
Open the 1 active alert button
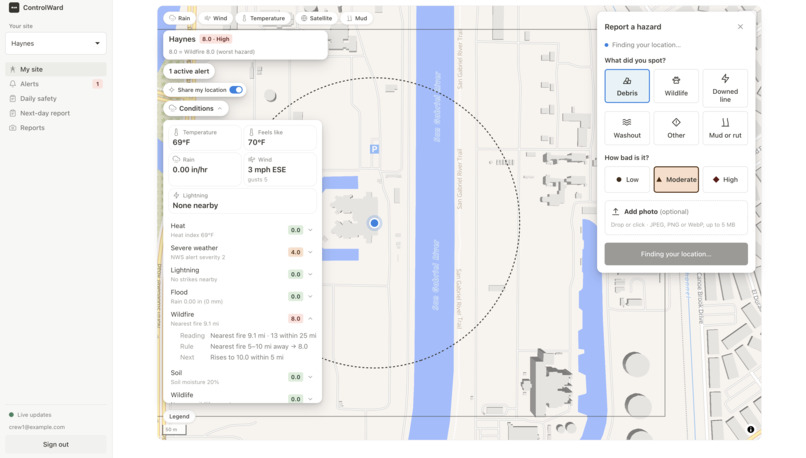[x=189, y=71]
